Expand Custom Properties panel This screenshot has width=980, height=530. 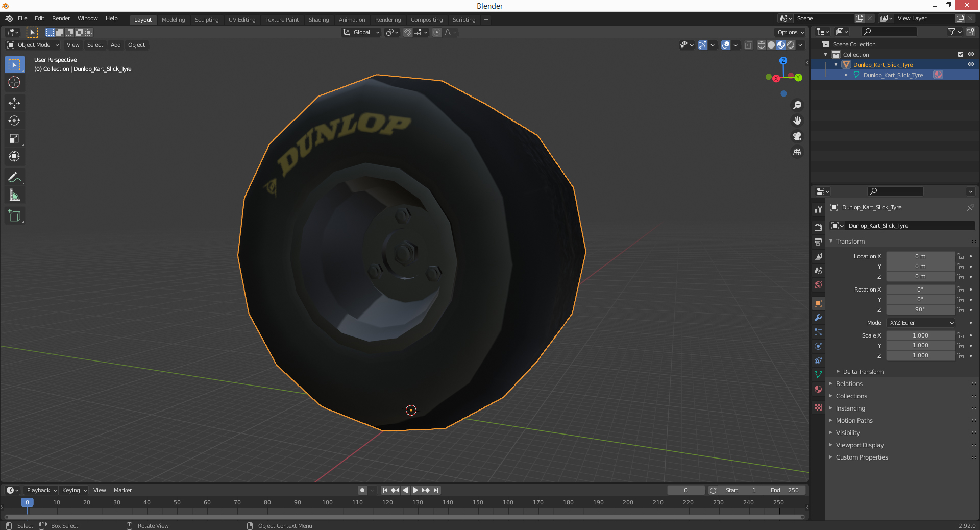862,457
